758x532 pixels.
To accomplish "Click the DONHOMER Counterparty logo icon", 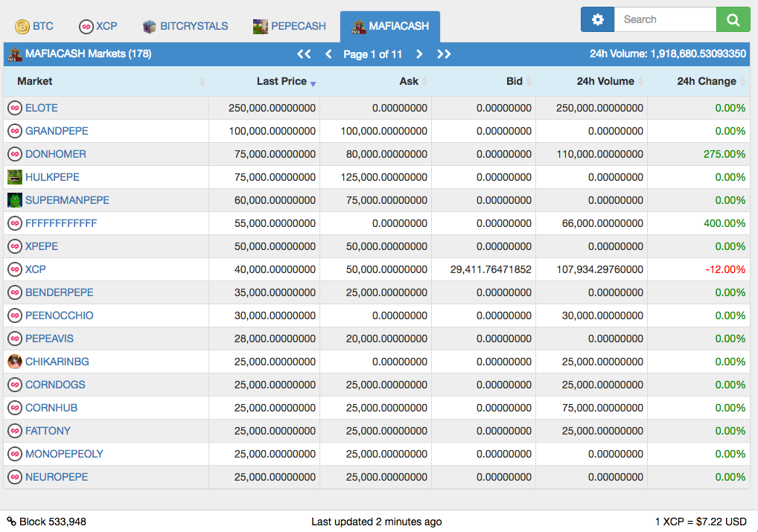I will click(14, 154).
